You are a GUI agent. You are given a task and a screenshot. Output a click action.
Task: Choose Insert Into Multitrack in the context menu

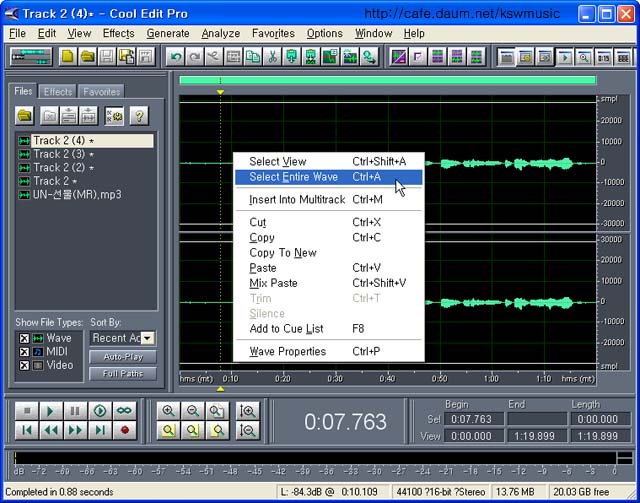pos(329,200)
